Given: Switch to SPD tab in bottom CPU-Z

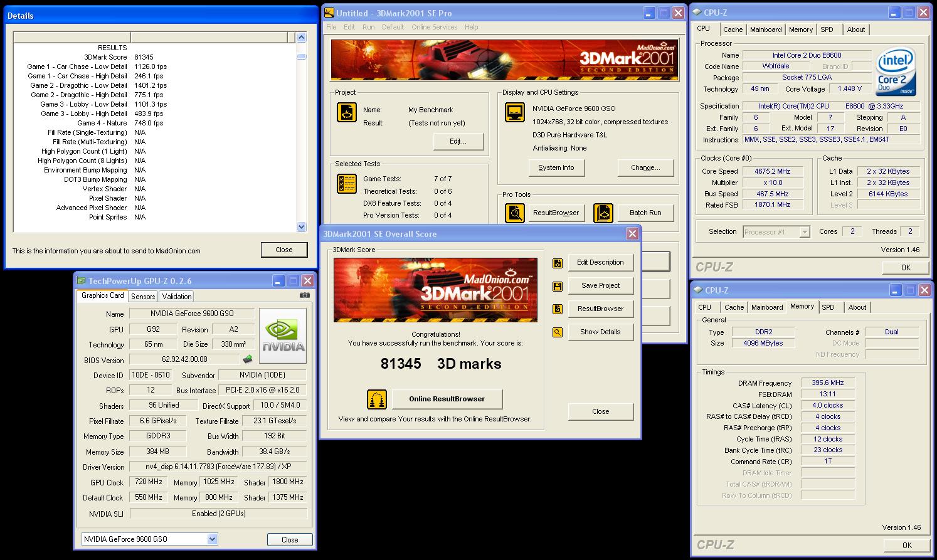Looking at the screenshot, I should (828, 307).
